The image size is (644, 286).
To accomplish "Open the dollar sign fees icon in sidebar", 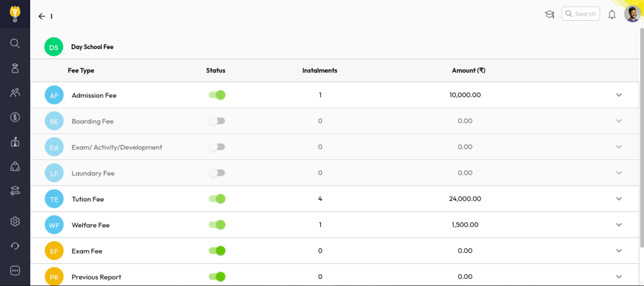I will [15, 117].
